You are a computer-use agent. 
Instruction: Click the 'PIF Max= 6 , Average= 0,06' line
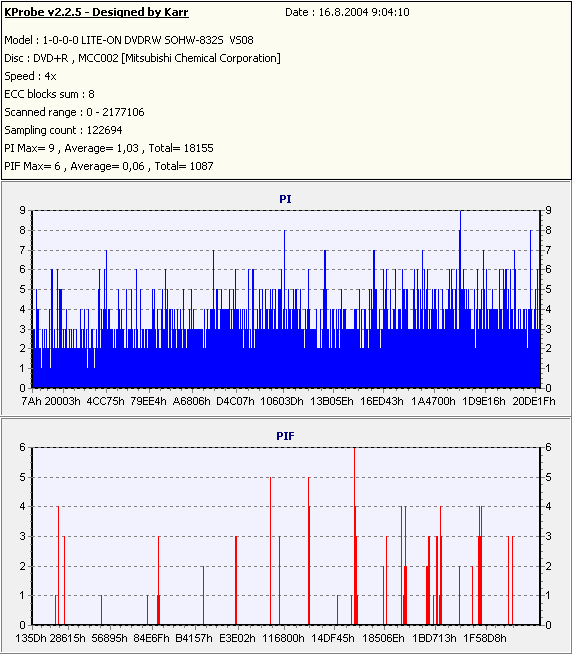click(109, 166)
